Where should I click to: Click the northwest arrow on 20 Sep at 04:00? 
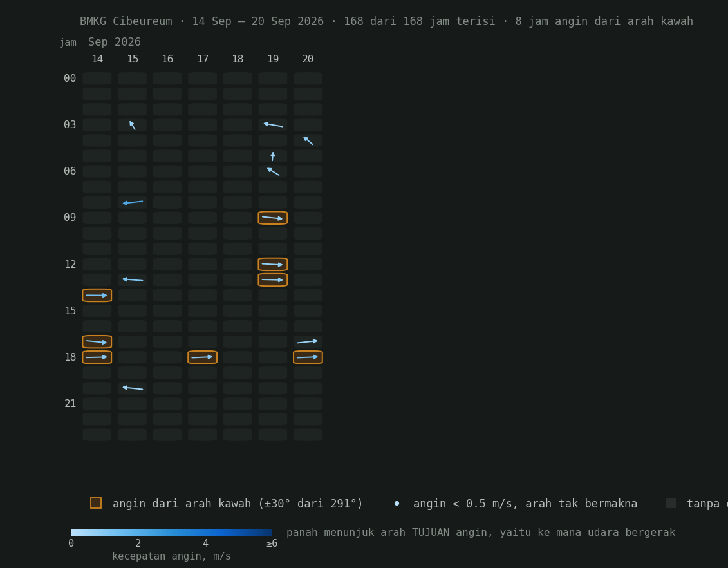pyautogui.click(x=308, y=140)
